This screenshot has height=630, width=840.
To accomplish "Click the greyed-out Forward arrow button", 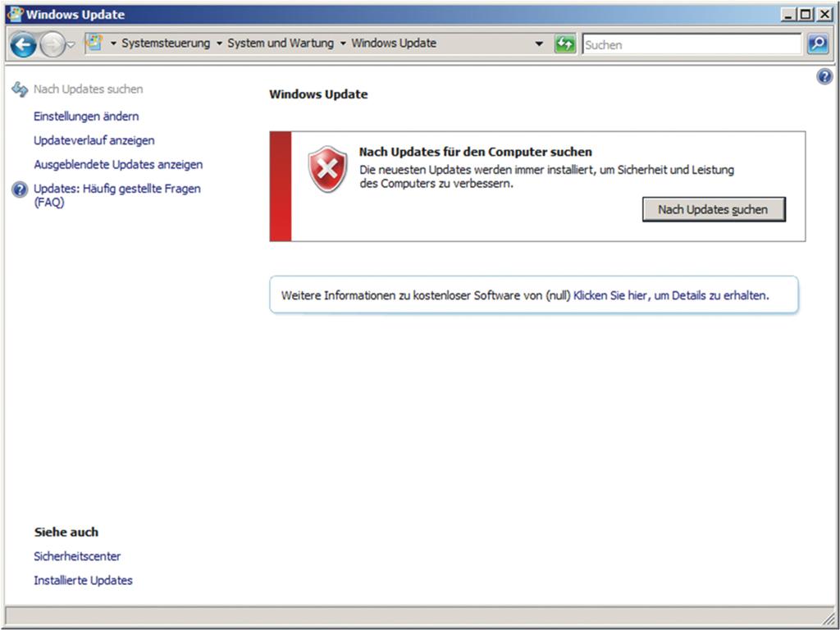I will tap(52, 44).
